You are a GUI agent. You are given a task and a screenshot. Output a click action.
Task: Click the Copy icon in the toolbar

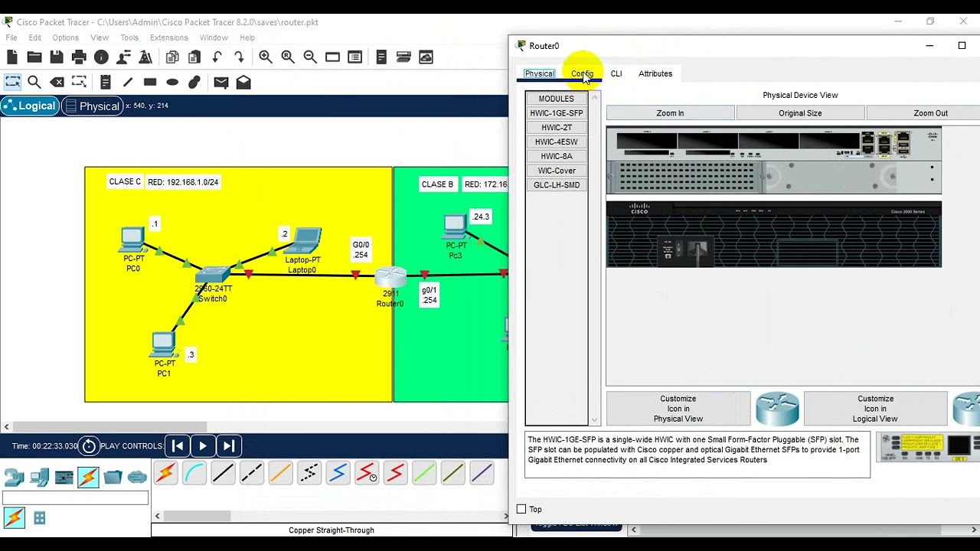click(172, 57)
